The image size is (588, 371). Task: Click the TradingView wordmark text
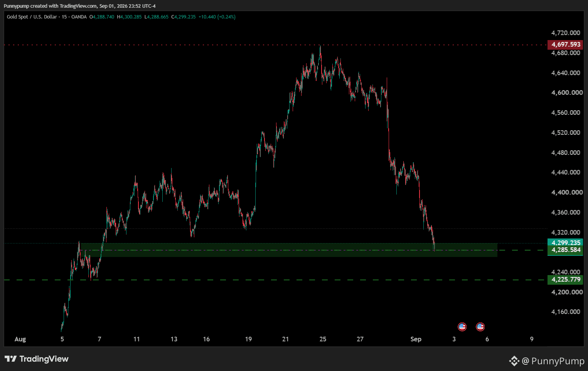(x=44, y=359)
